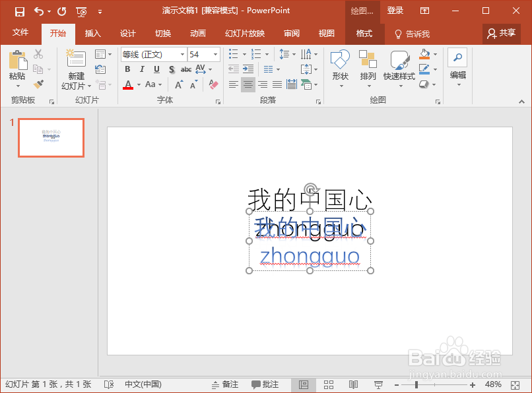The image size is (532, 393).
Task: Click the 告诉我 search box
Action: [x=413, y=34]
